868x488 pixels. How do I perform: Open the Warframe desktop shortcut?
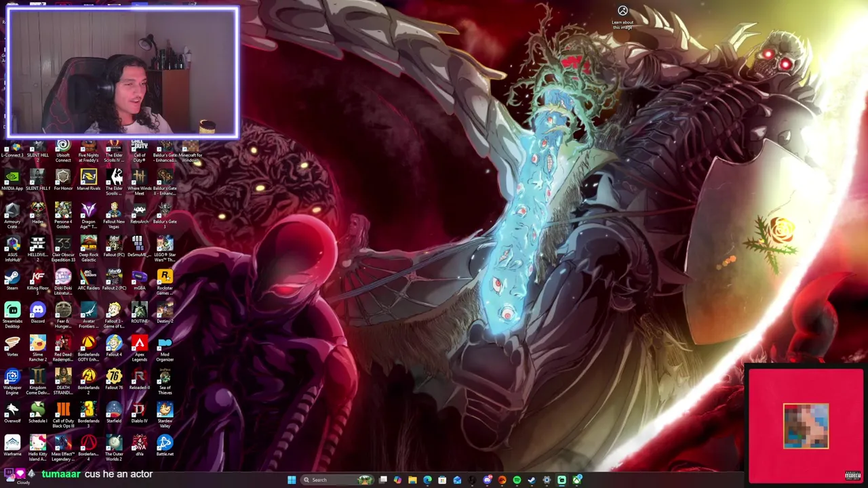click(12, 446)
